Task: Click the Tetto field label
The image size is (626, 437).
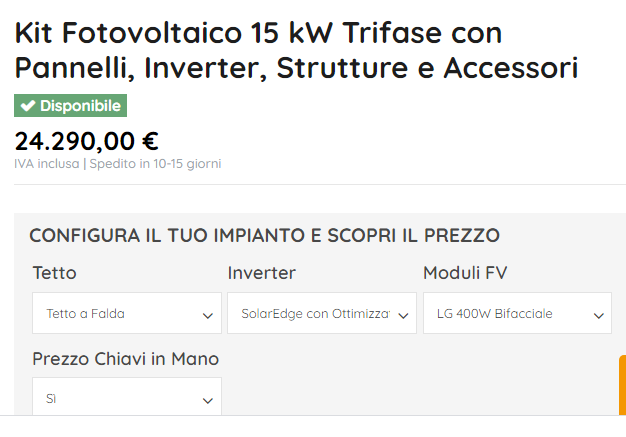Action: pos(54,273)
